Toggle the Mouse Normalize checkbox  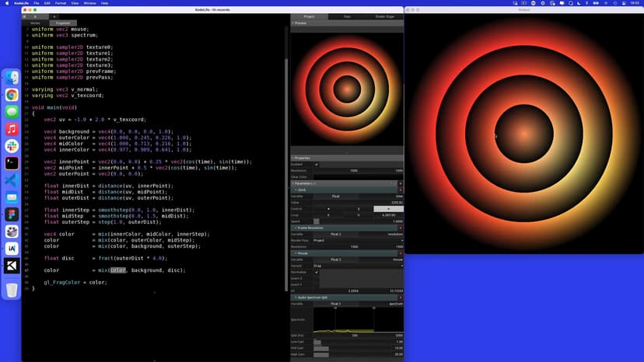tap(317, 272)
